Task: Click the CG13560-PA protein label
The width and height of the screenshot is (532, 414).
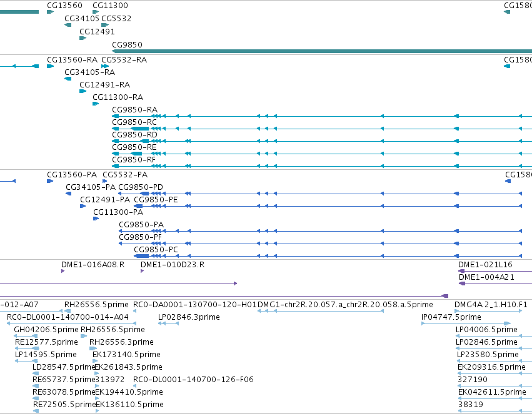Action: (72, 175)
